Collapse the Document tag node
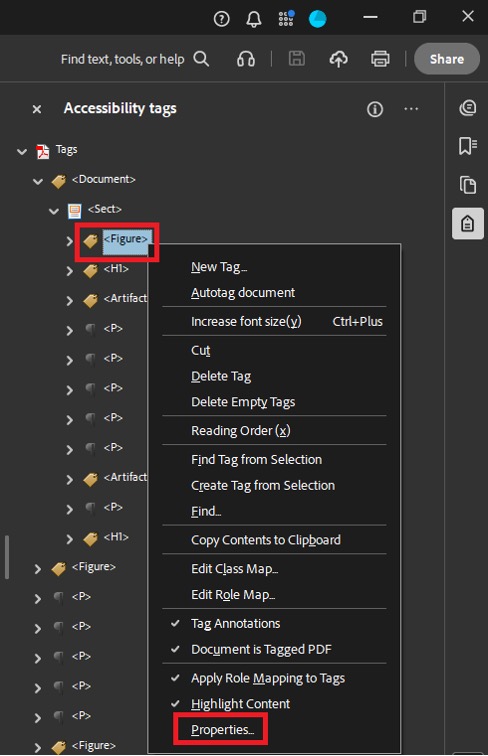 point(38,181)
